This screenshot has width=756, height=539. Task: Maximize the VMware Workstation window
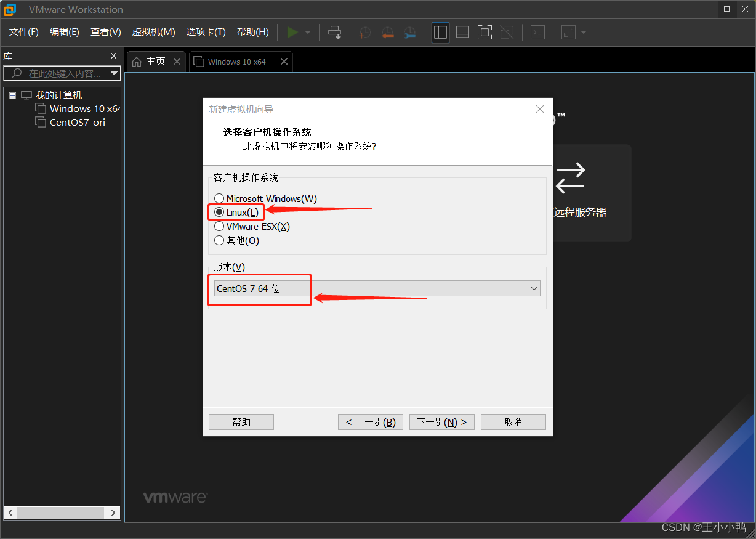point(727,9)
